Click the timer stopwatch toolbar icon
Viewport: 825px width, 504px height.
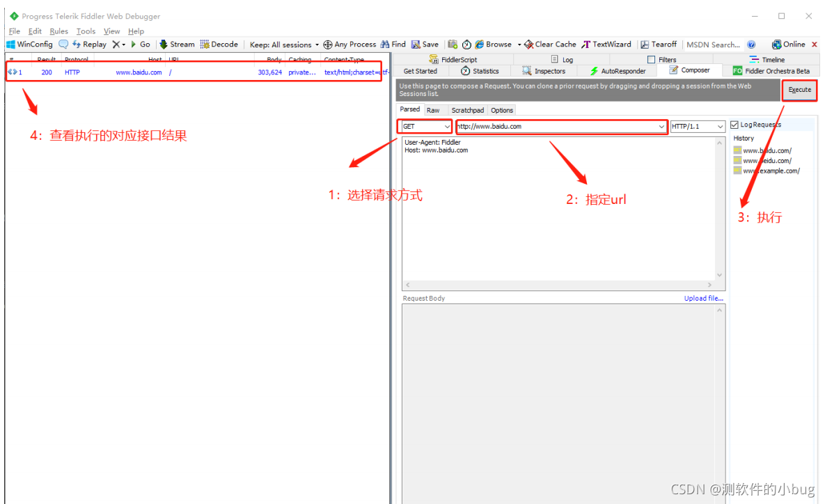[x=466, y=44]
